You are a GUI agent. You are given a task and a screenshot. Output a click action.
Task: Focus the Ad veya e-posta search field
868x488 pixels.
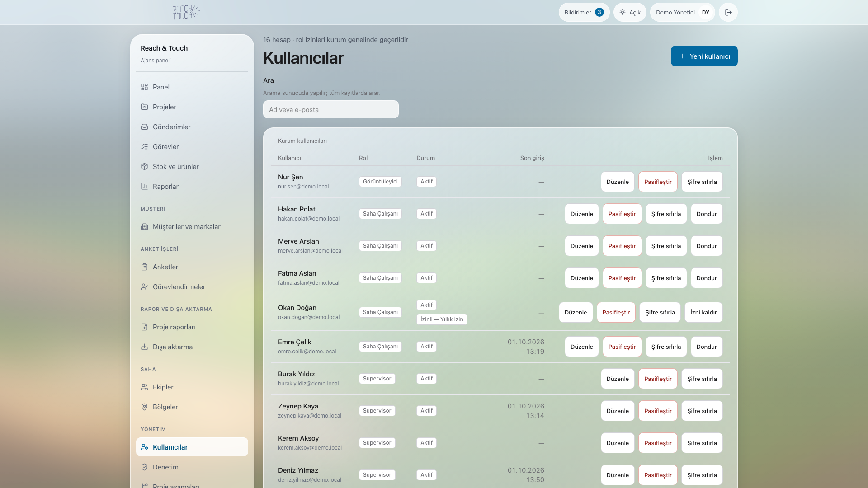point(331,109)
